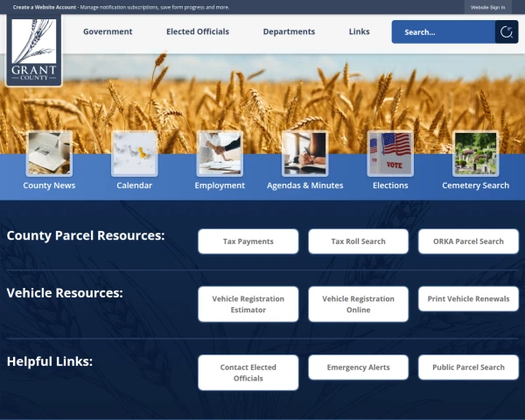
Task: Open the Agendas & Minutes writing thumbnail
Action: coord(305,153)
